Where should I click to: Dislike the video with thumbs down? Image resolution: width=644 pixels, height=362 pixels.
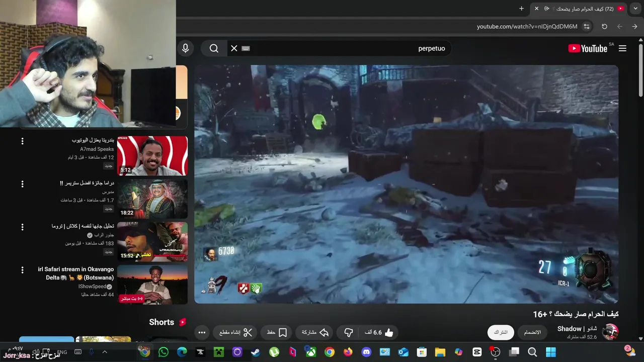click(348, 332)
